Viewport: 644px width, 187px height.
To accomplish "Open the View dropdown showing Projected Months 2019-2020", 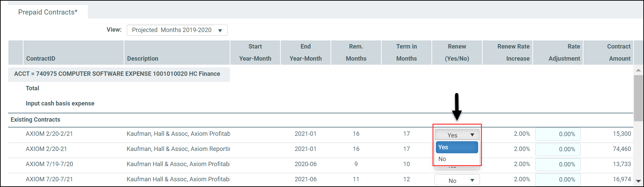I will coord(177,30).
